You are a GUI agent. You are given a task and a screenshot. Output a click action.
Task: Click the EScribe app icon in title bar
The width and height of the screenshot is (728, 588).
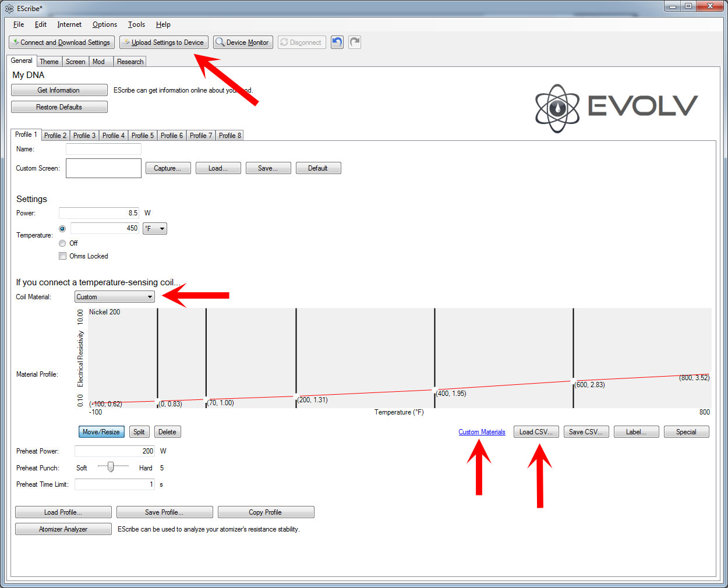pyautogui.click(x=9, y=9)
